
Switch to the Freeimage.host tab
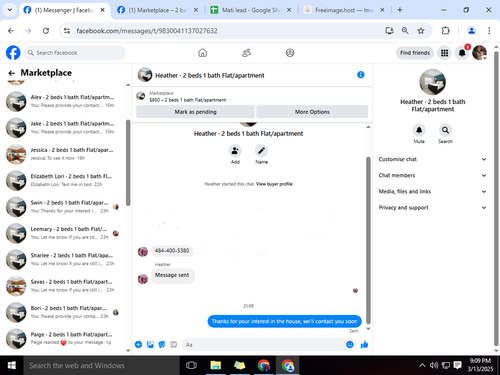[343, 10]
